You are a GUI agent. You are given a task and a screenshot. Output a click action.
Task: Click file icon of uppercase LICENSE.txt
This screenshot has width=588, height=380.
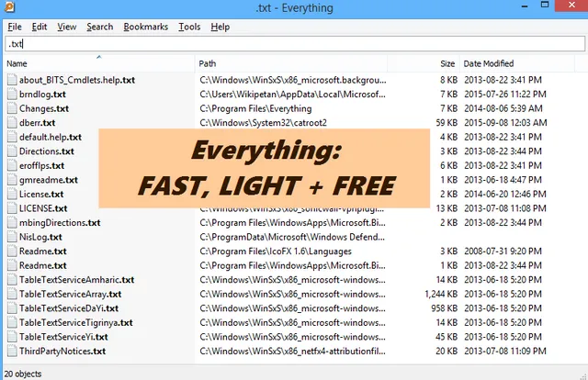click(x=12, y=208)
